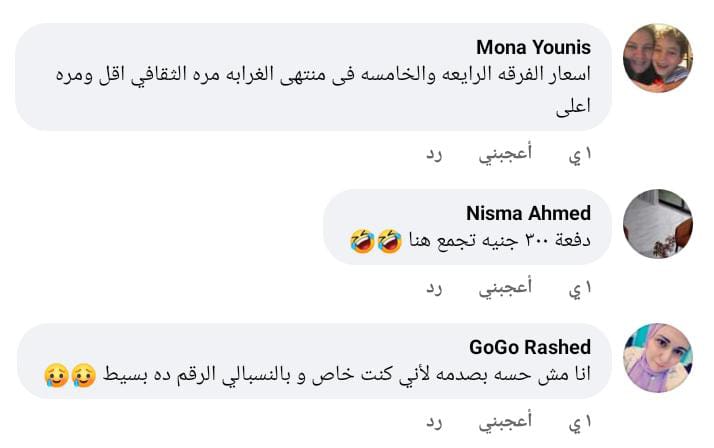
Task: Click the Nisma Ahmed name link
Action: click(x=528, y=213)
